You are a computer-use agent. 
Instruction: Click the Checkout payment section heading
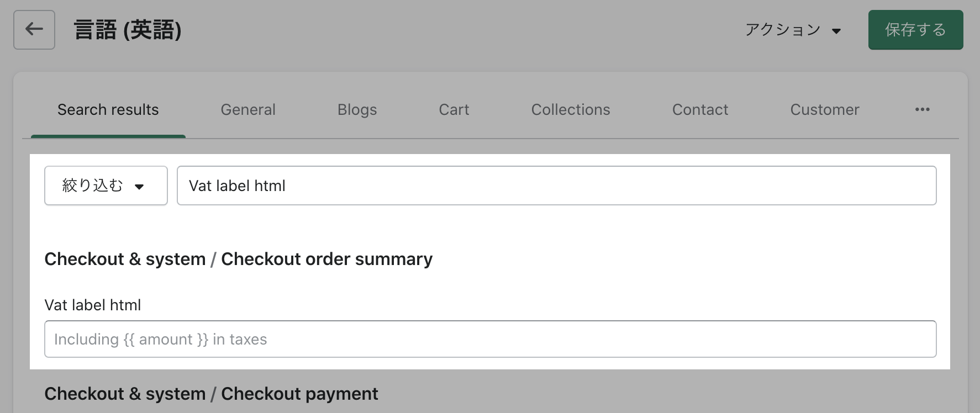299,394
